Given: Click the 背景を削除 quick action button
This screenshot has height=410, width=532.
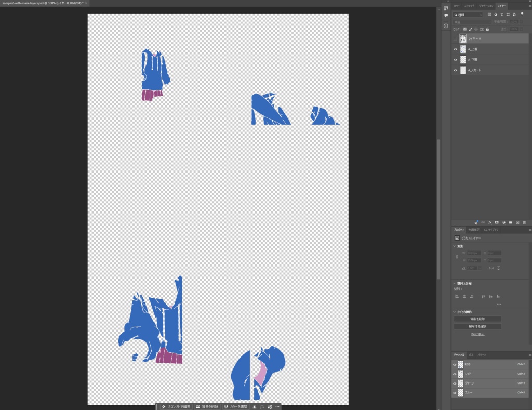Looking at the screenshot, I should click(x=478, y=319).
